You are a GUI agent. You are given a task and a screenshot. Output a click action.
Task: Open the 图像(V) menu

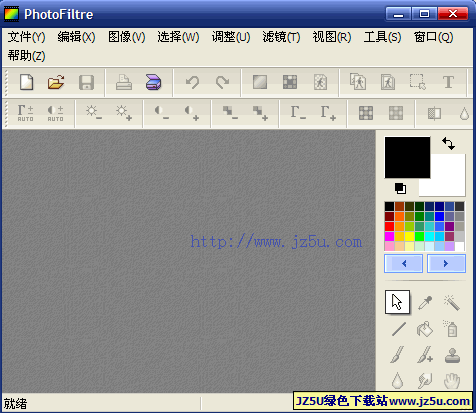pos(127,37)
